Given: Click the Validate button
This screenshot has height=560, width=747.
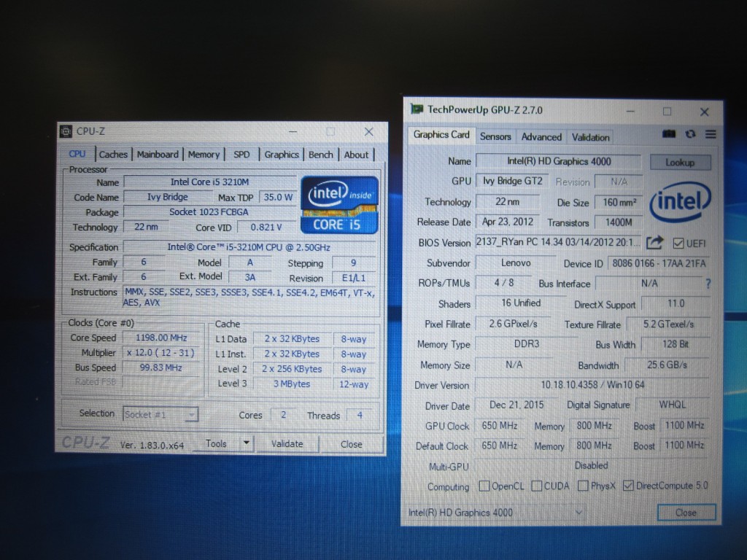Looking at the screenshot, I should [x=287, y=443].
